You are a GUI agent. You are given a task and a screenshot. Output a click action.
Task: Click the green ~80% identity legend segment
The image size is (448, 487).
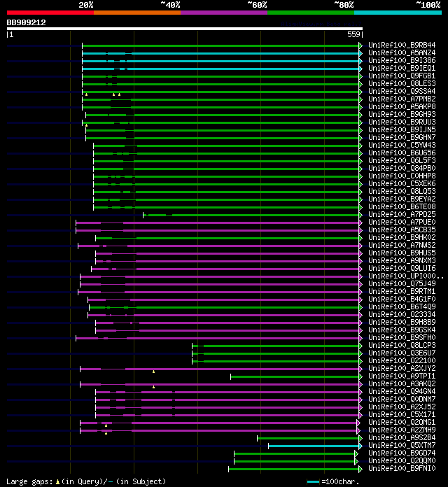pos(311,13)
